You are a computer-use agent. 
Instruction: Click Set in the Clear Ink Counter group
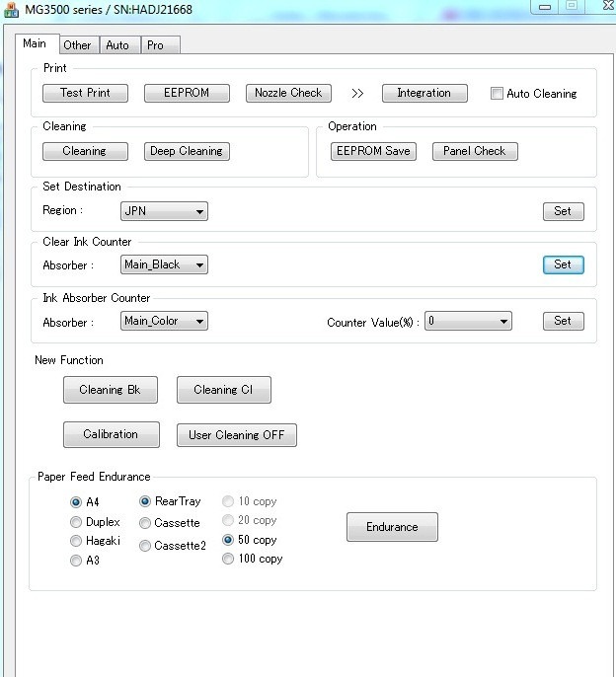pyautogui.click(x=564, y=264)
